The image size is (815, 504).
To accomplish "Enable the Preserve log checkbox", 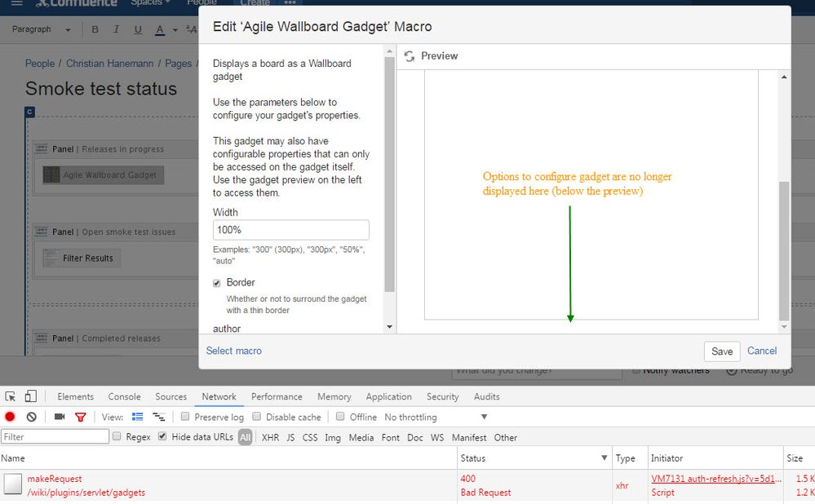I will coord(185,416).
